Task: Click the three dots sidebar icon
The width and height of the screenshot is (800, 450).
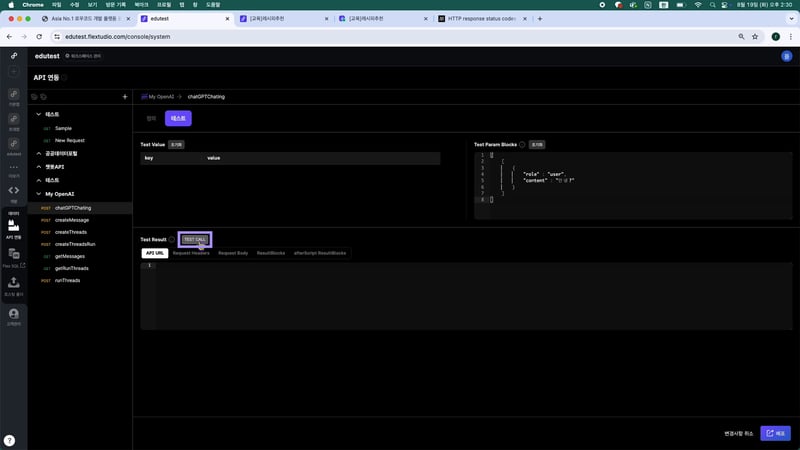Action: click(14, 166)
